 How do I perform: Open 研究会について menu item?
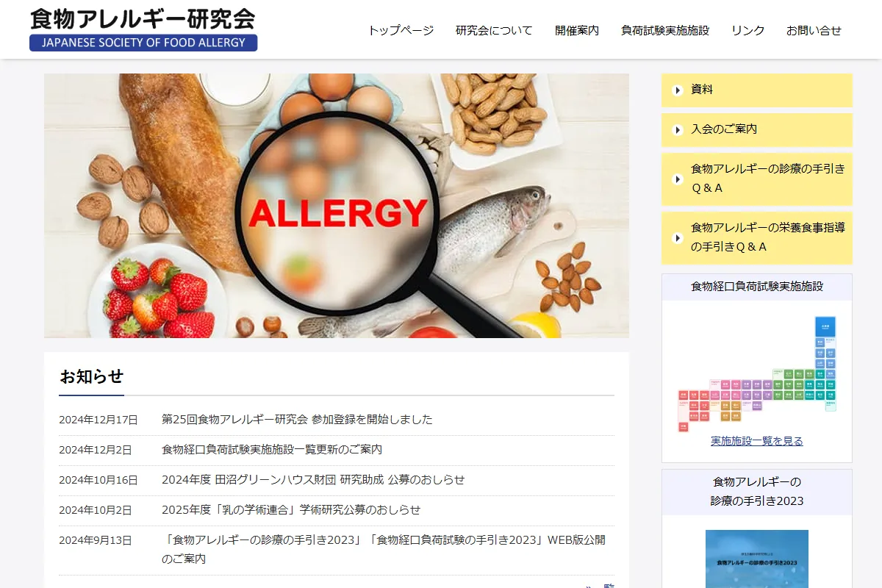tap(494, 30)
